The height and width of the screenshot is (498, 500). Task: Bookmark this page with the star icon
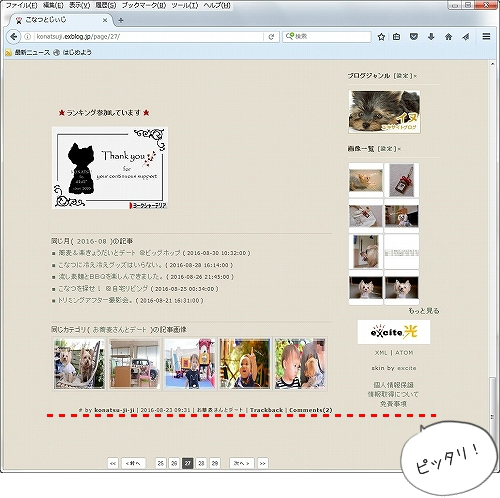(x=381, y=37)
